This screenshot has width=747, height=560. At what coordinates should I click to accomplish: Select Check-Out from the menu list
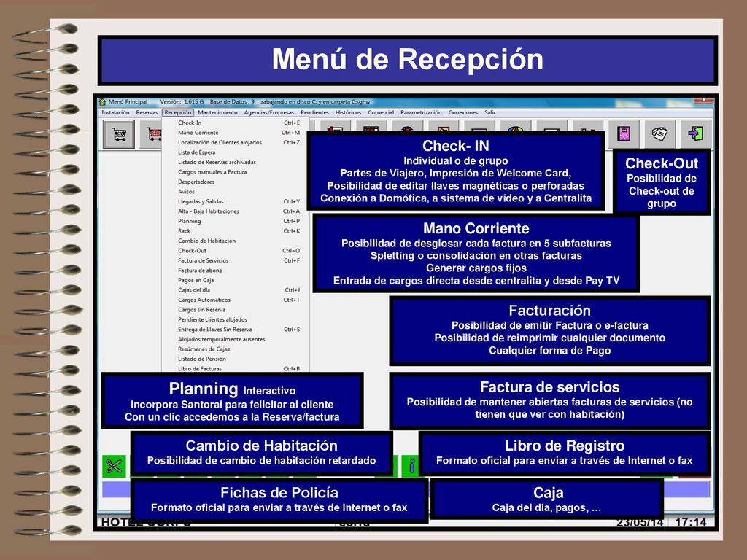pos(236,251)
